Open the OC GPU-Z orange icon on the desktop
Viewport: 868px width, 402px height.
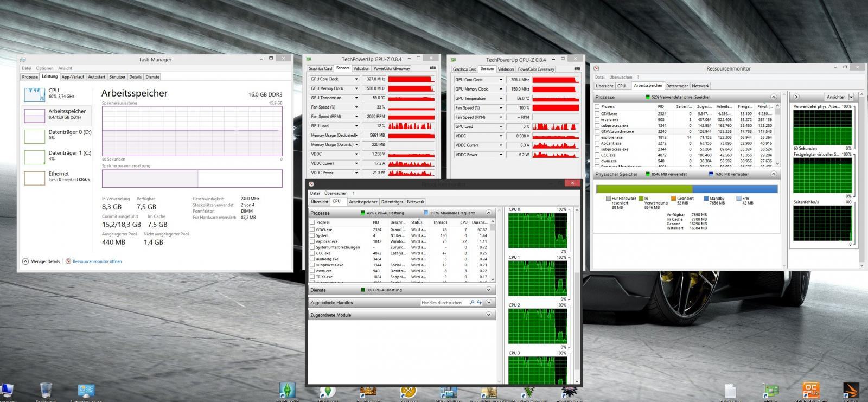click(x=810, y=391)
